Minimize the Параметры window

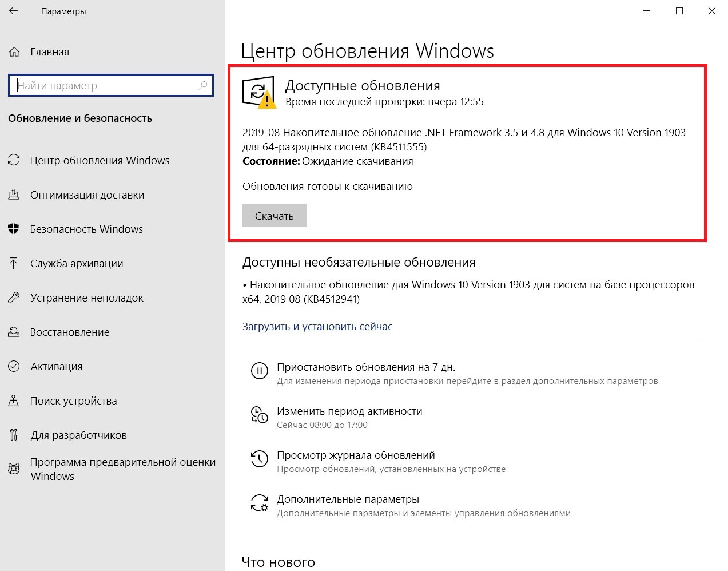pyautogui.click(x=647, y=11)
